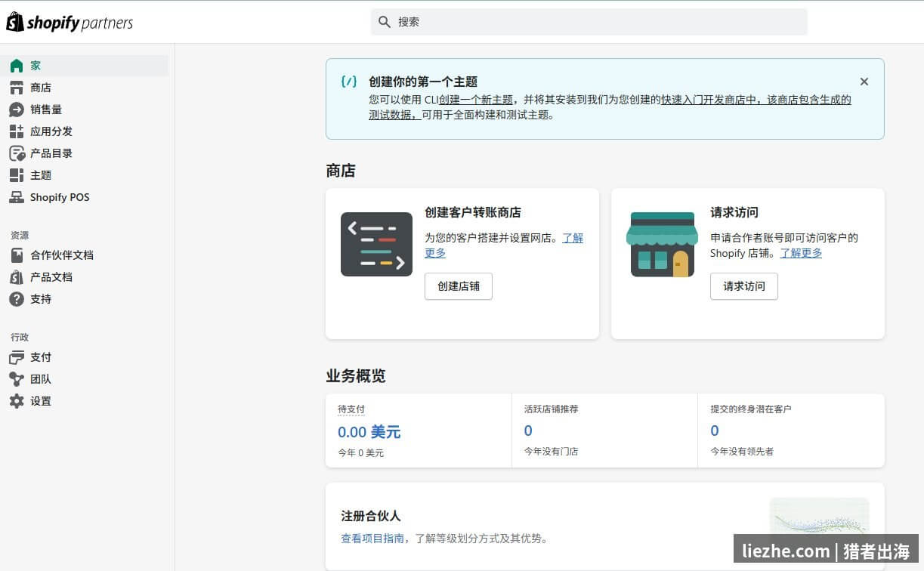Click the book icon beside 合作伙伴文档

pyautogui.click(x=17, y=255)
